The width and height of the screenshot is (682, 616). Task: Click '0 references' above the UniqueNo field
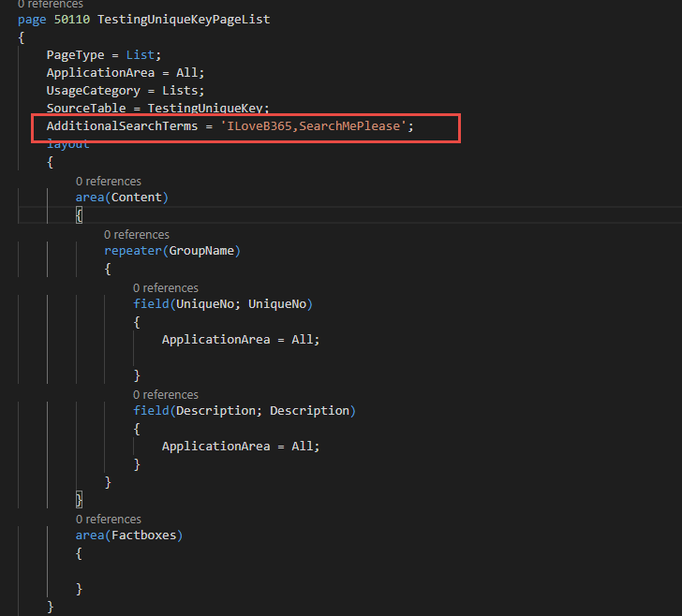pos(165,287)
